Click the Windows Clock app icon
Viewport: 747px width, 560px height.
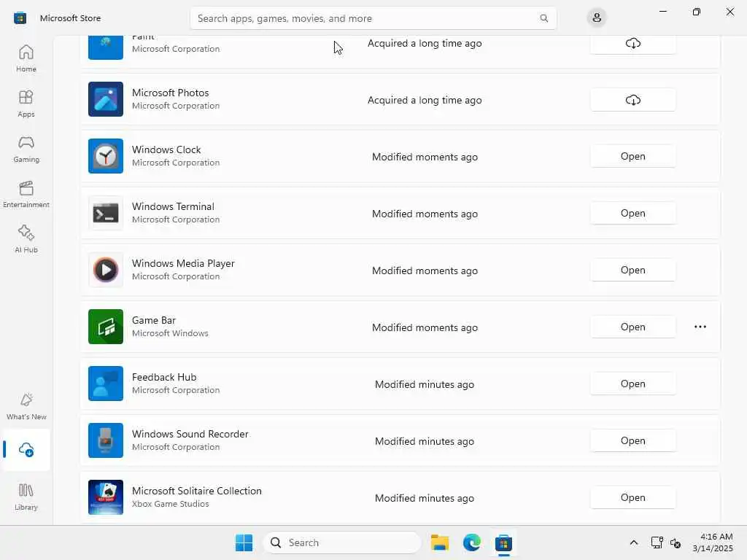coord(106,156)
